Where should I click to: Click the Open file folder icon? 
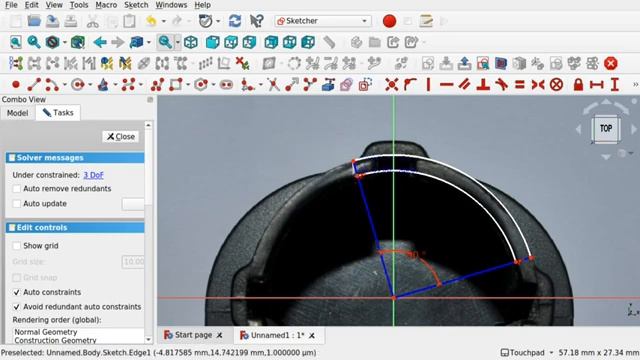point(34,21)
